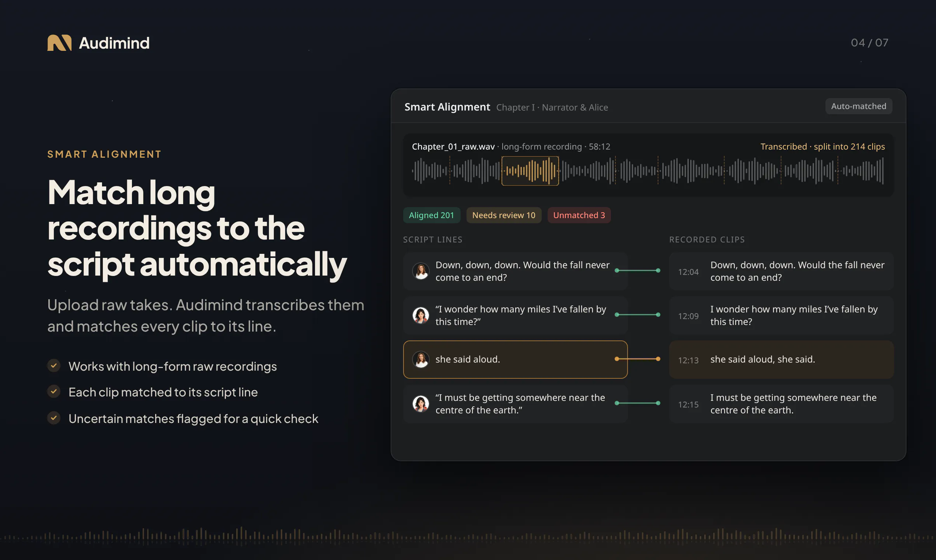Click the RECORDED CLIPS column header
Screen dimensions: 936x560
pyautogui.click(x=707, y=239)
